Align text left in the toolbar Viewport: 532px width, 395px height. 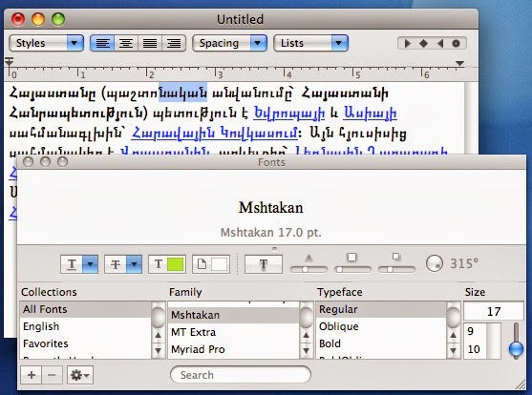[x=102, y=43]
